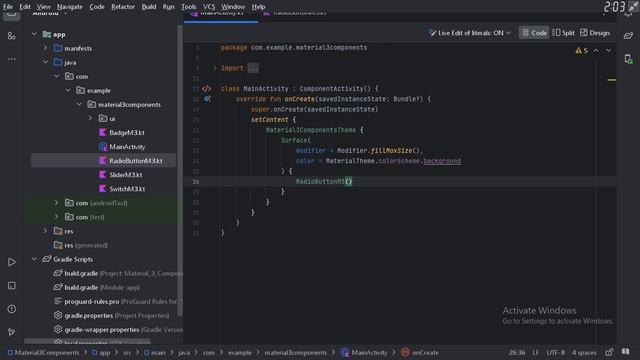This screenshot has height=360, width=640.
Task: Click the orange warning stripe on editor scrollbar
Action: tap(611, 80)
